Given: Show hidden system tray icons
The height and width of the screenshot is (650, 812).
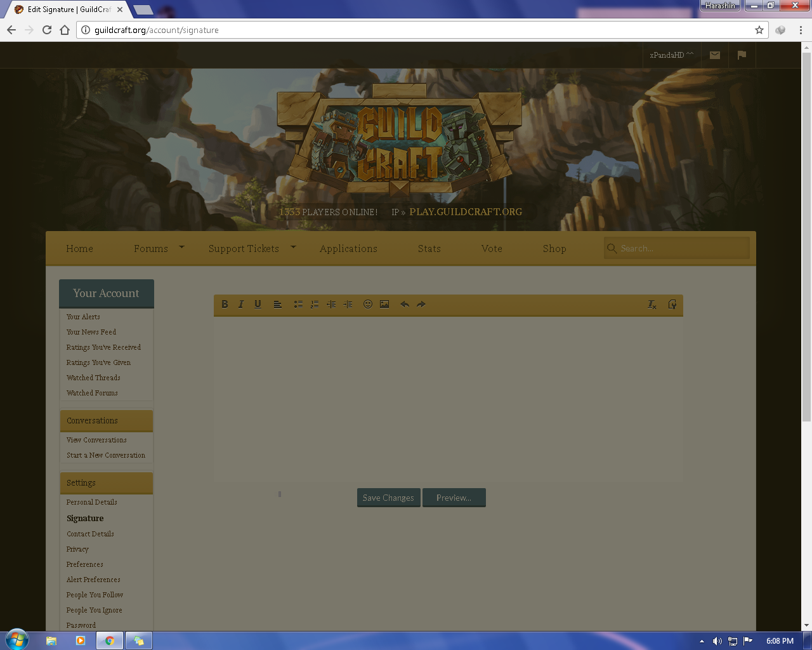Looking at the screenshot, I should [702, 641].
